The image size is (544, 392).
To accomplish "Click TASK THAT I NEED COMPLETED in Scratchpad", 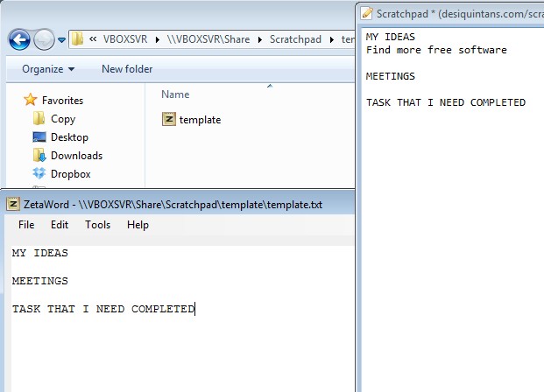I will click(446, 102).
